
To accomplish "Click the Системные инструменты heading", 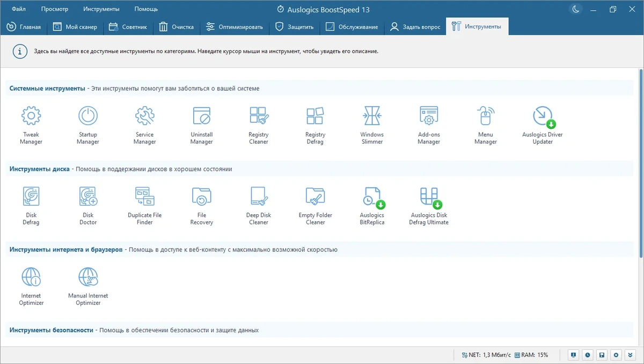I will 47,88.
